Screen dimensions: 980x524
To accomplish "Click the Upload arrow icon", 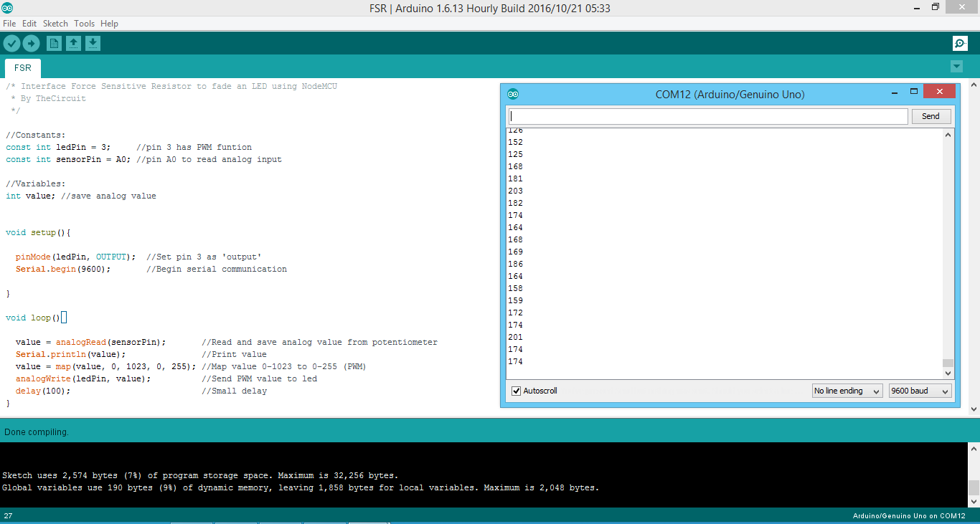I will click(x=31, y=44).
